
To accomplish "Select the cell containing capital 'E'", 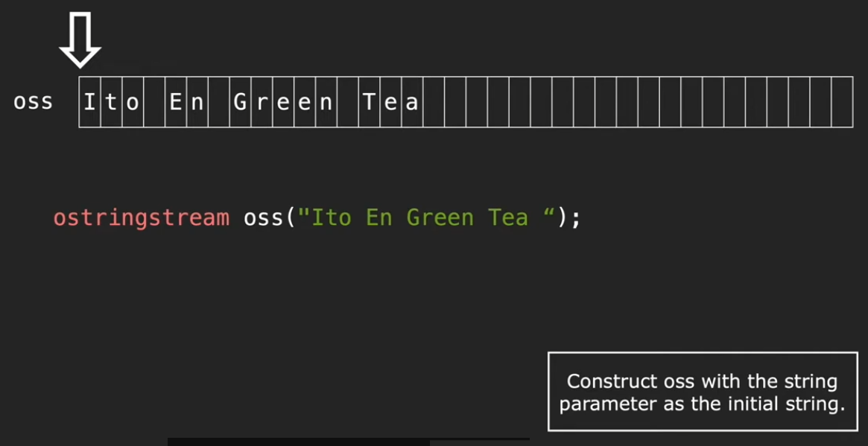I will pyautogui.click(x=176, y=102).
